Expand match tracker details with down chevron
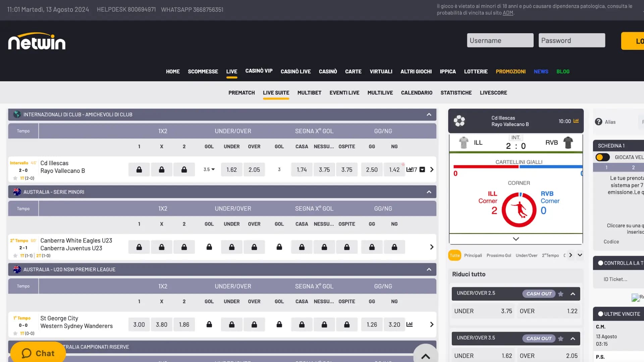 (x=516, y=239)
